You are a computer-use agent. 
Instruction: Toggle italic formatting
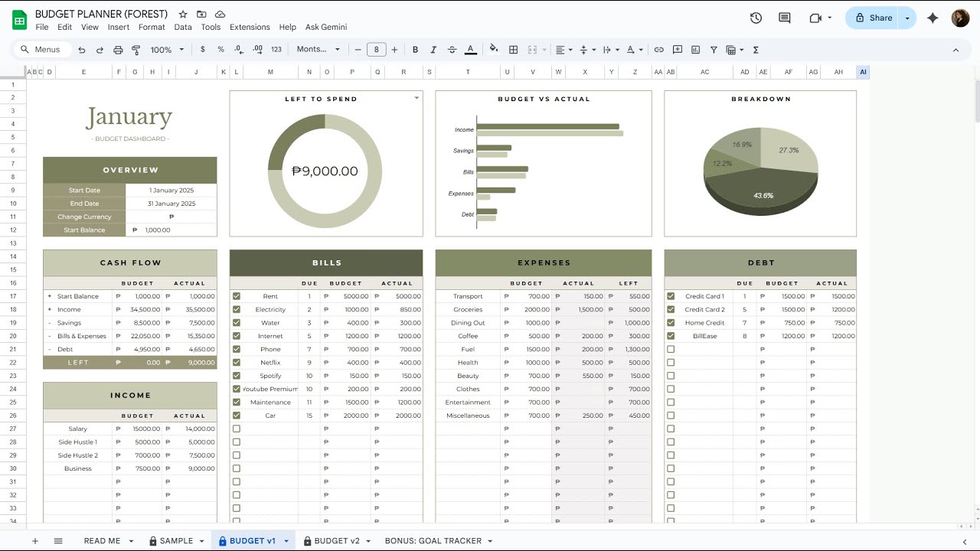coord(433,50)
